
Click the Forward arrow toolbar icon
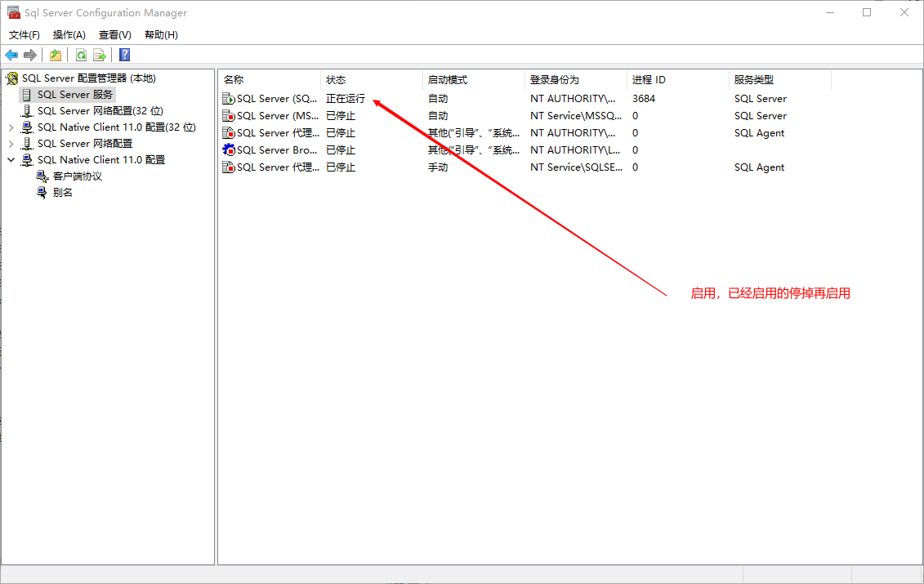30,56
